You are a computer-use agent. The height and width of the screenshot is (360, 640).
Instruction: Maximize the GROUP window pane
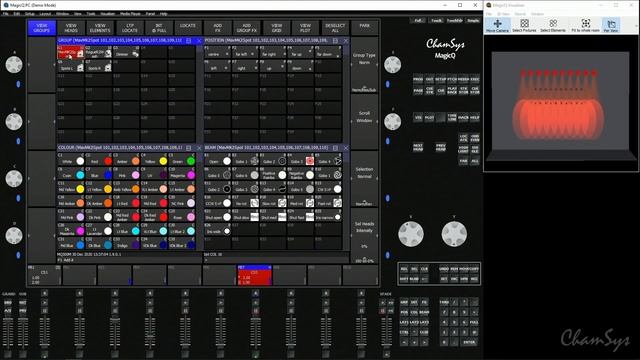point(189,41)
